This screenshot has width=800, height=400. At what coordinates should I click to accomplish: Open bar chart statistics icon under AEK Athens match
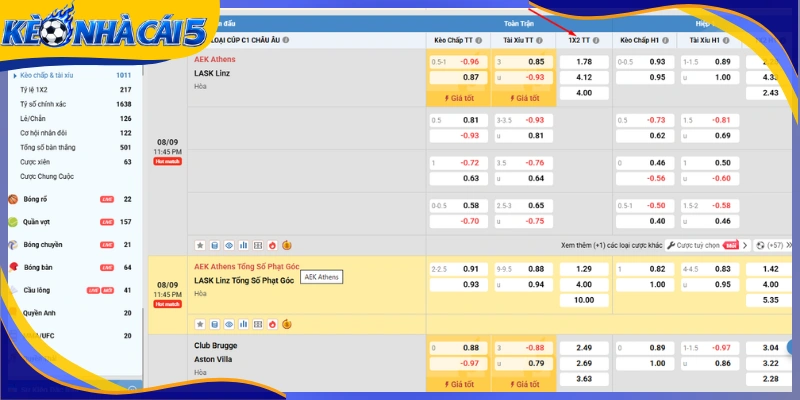pos(243,245)
